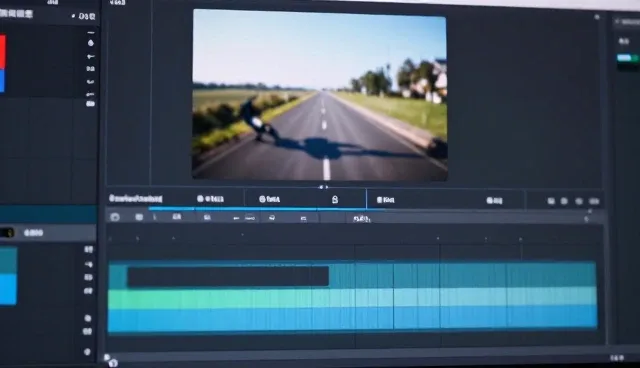Select the dark clip on the top track
The image size is (640, 368).
pyautogui.click(x=228, y=276)
